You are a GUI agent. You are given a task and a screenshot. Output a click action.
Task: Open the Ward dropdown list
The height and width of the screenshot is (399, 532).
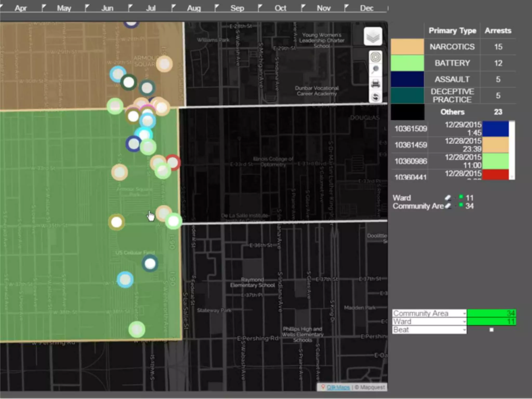[429, 322]
